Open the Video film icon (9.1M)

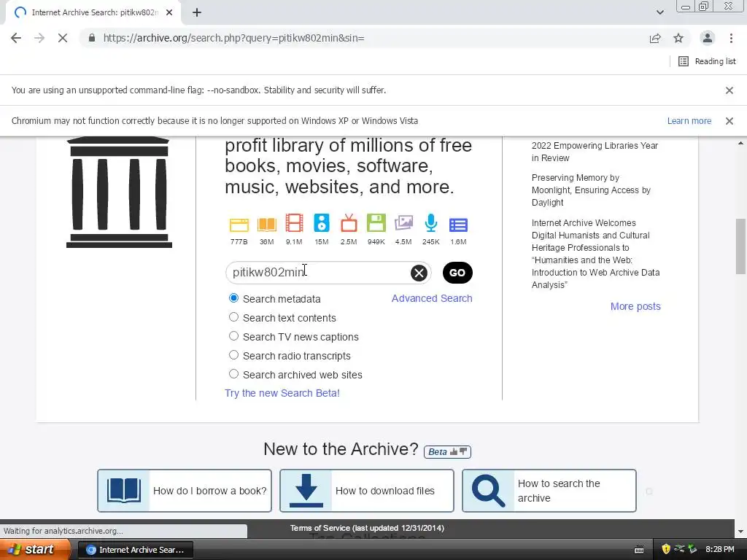pyautogui.click(x=294, y=223)
